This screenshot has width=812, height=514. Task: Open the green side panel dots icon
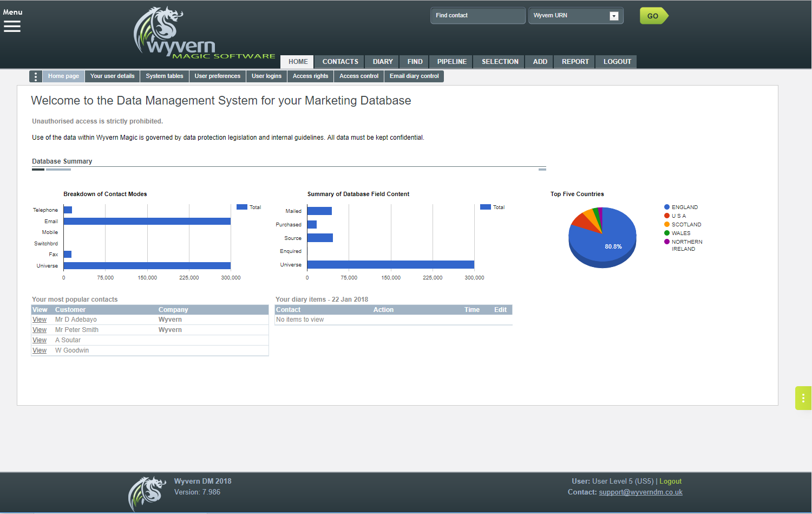(803, 398)
